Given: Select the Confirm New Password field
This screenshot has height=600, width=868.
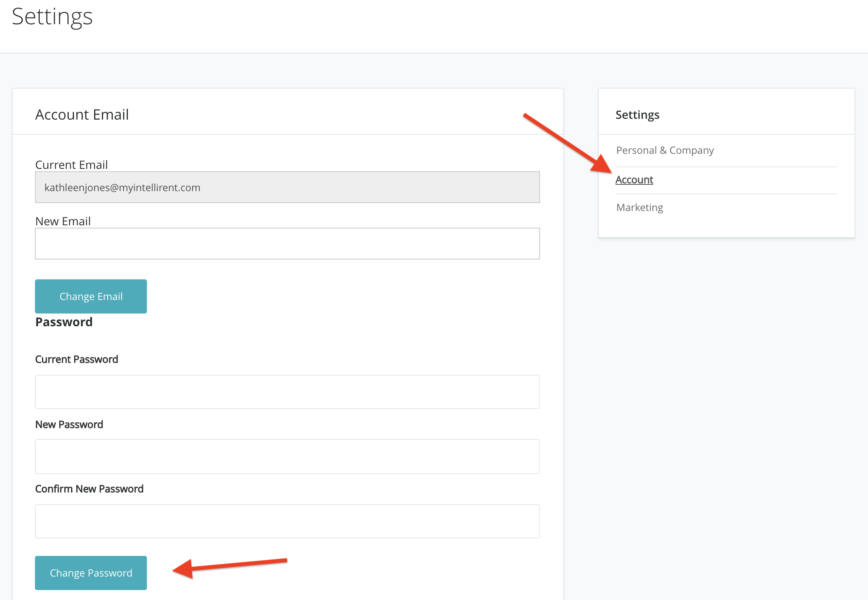Looking at the screenshot, I should tap(287, 521).
